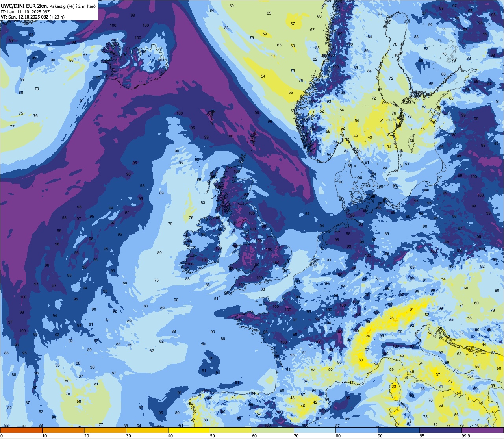The height and width of the screenshot is (439, 504).
Task: Click the '10' legend scale label
Action: [44, 436]
